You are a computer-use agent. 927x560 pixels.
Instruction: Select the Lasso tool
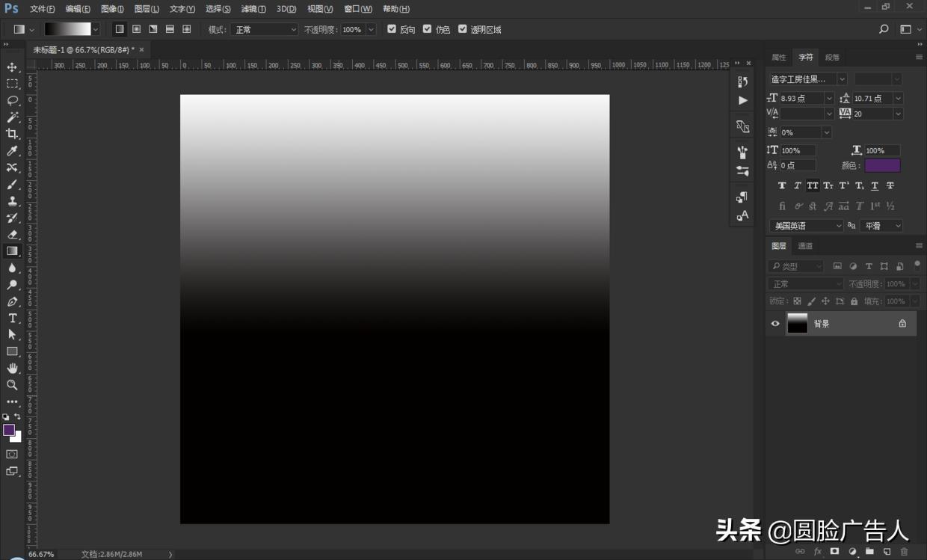point(12,100)
